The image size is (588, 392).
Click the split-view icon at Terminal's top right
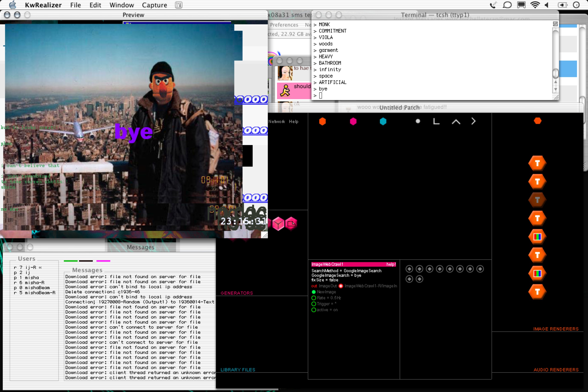click(555, 24)
